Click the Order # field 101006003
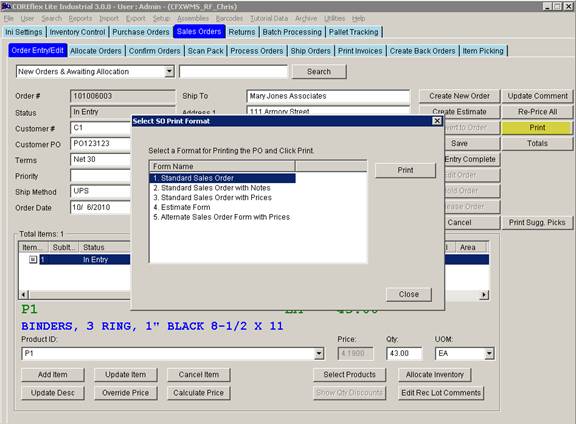The image size is (576, 424). click(122, 96)
